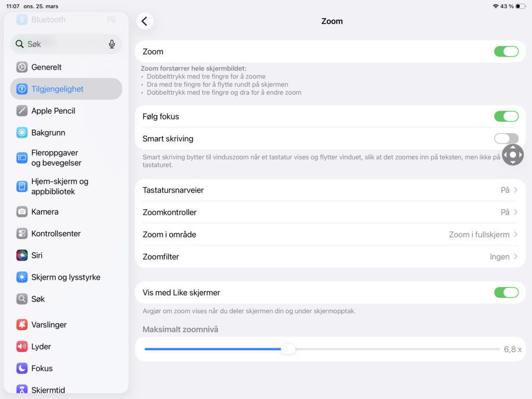Viewport: 532px width, 399px height.
Task: Tap the microphone dictation icon in search
Action: coord(112,44)
